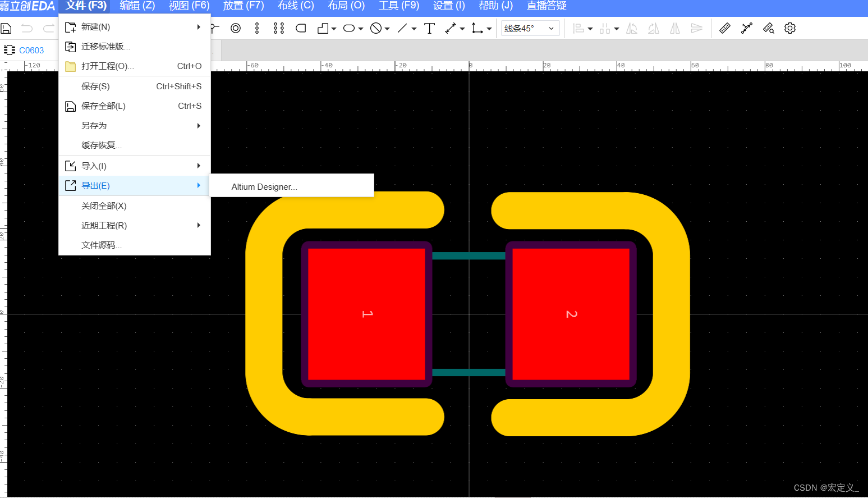Click the red pad numbered 1
Viewport: 868px width, 498px height.
point(367,314)
